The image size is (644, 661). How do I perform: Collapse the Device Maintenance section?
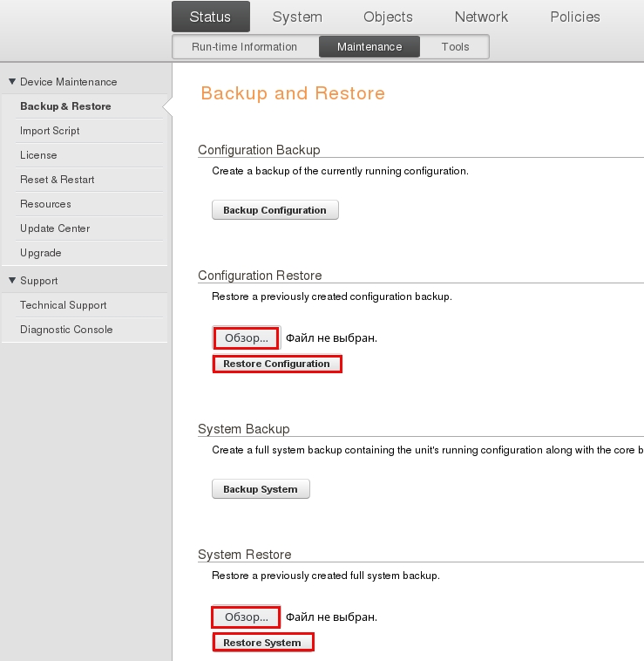[x=62, y=82]
